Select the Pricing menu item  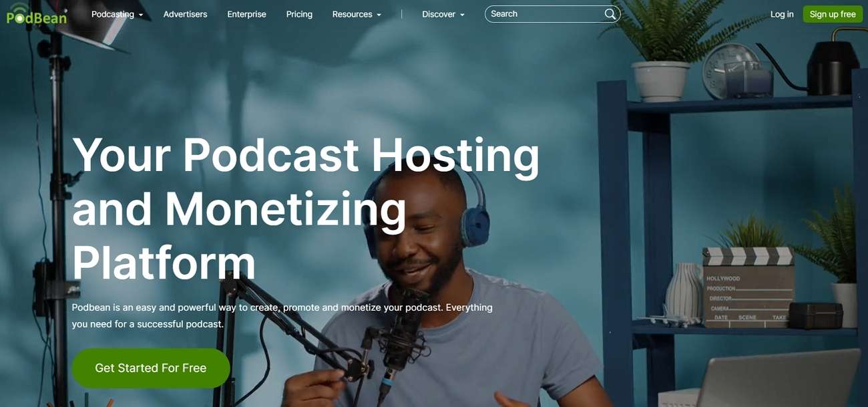coord(299,14)
